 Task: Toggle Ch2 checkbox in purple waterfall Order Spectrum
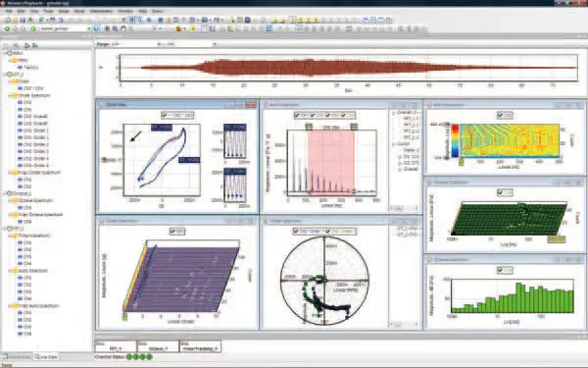(172, 232)
